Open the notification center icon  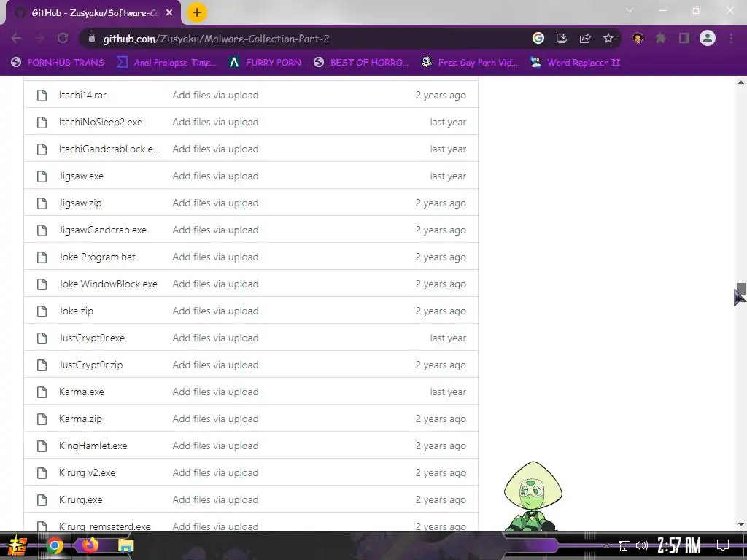point(723,545)
